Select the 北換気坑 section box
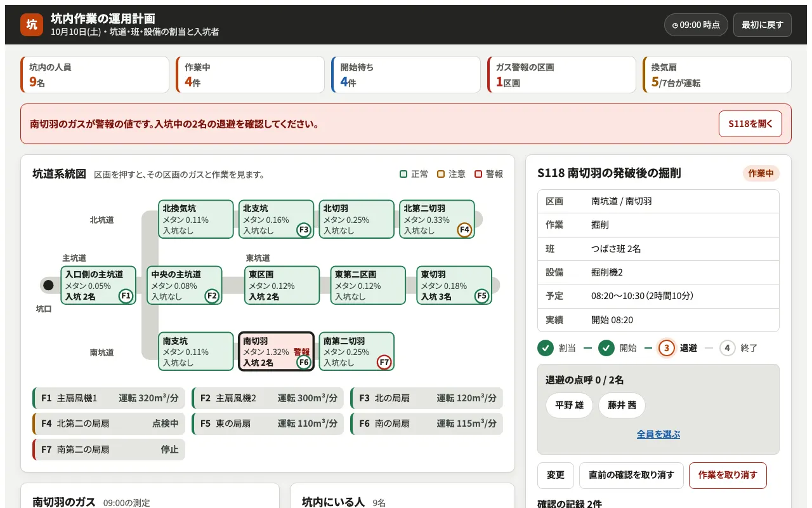Viewport: 812px width, 508px height. click(196, 219)
